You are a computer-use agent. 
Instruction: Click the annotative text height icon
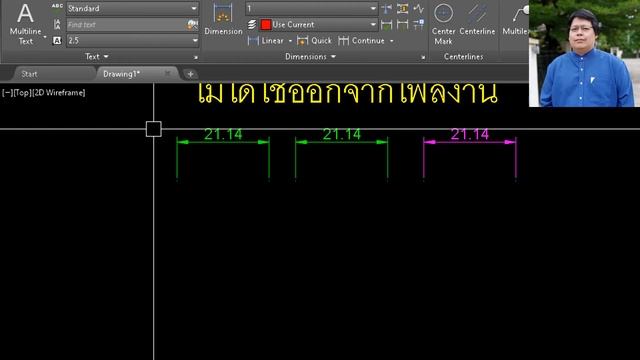[57, 40]
